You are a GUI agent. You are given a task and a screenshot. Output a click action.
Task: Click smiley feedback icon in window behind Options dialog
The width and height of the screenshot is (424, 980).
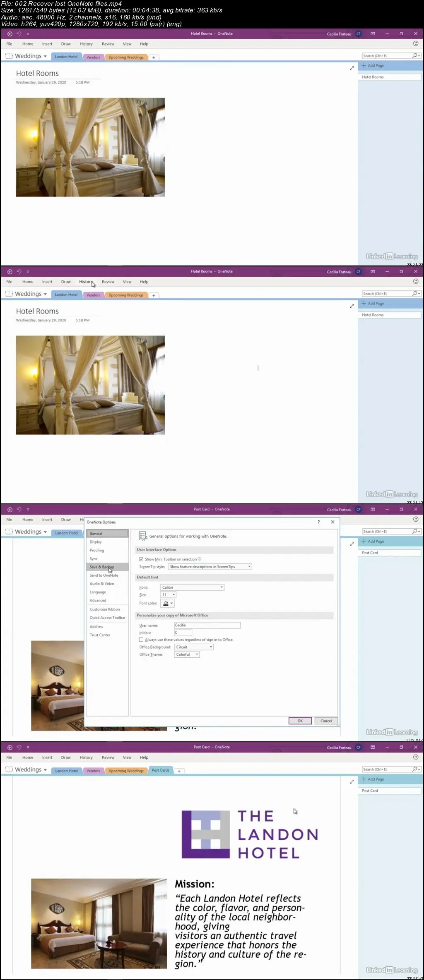click(416, 519)
